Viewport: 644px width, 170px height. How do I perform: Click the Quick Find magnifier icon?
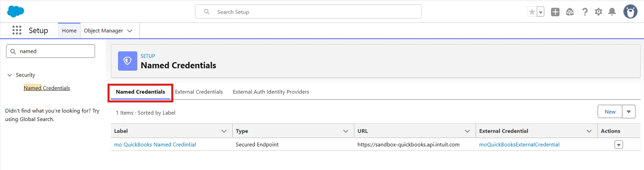(13, 51)
